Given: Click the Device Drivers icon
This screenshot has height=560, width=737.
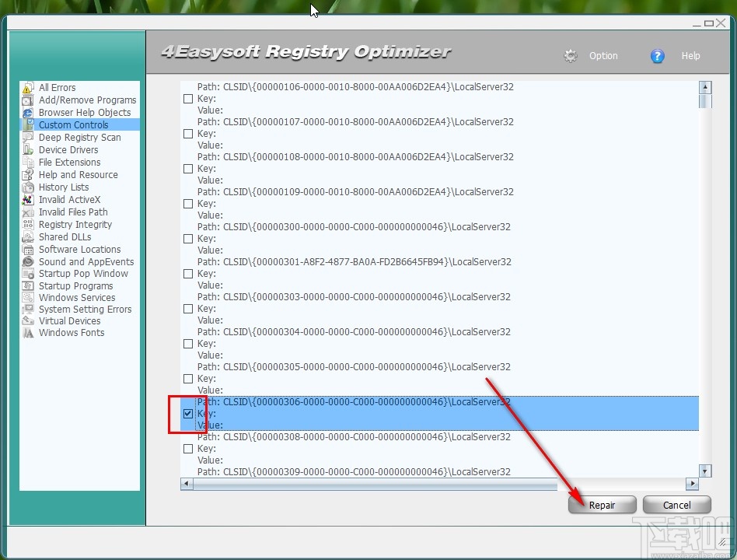Looking at the screenshot, I should point(28,150).
